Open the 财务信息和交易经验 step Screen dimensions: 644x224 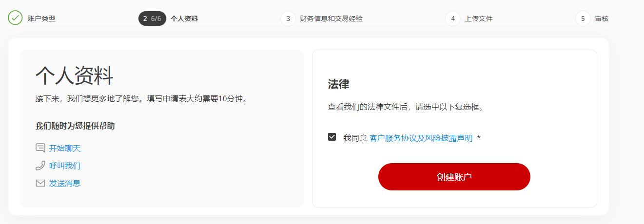point(332,19)
